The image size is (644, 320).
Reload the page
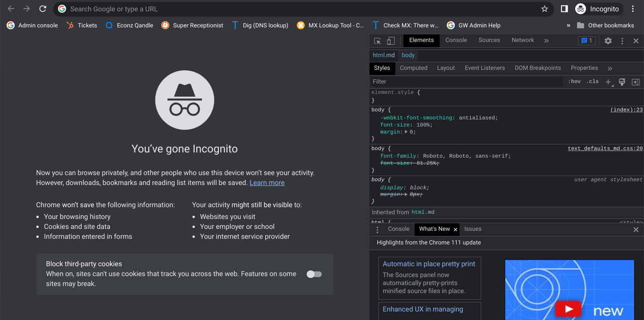click(42, 8)
